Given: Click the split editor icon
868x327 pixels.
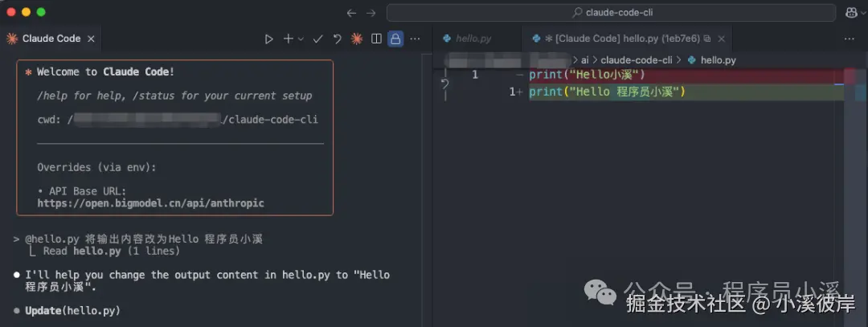Looking at the screenshot, I should (x=376, y=39).
